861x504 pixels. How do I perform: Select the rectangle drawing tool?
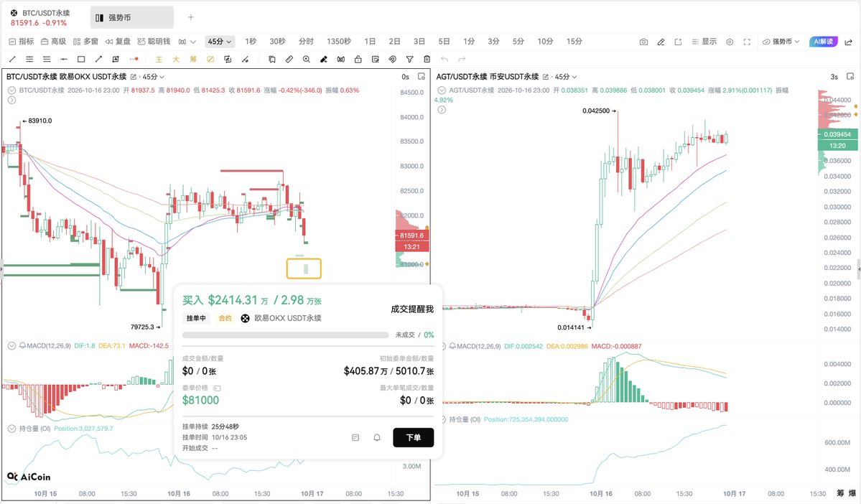point(81,60)
